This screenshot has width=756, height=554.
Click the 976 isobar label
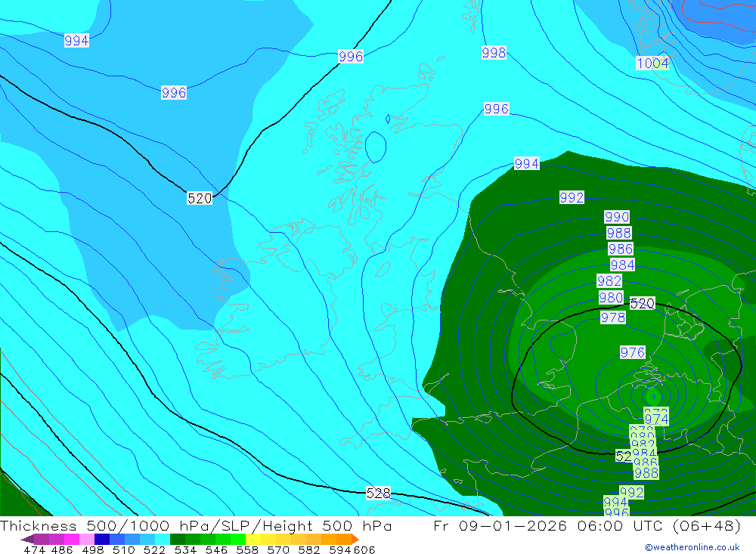[x=632, y=352]
